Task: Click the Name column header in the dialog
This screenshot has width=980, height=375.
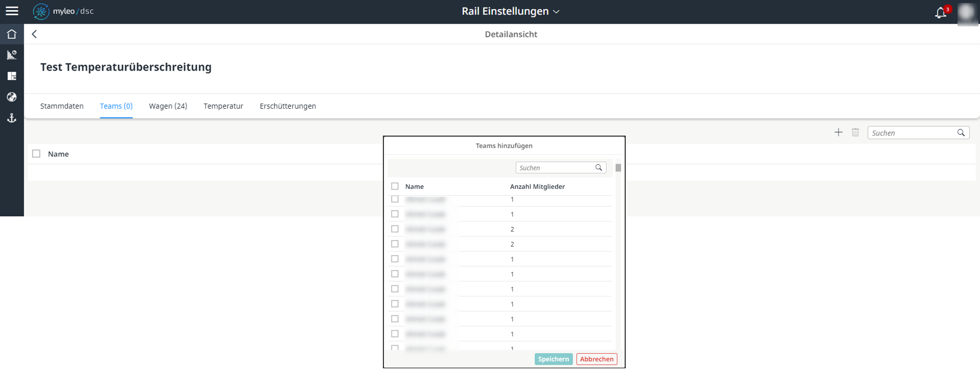Action: [414, 187]
